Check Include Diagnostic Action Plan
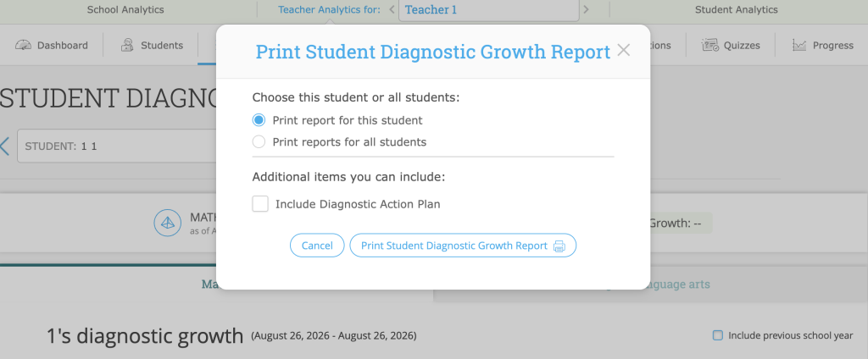This screenshot has height=359, width=868. pos(260,203)
